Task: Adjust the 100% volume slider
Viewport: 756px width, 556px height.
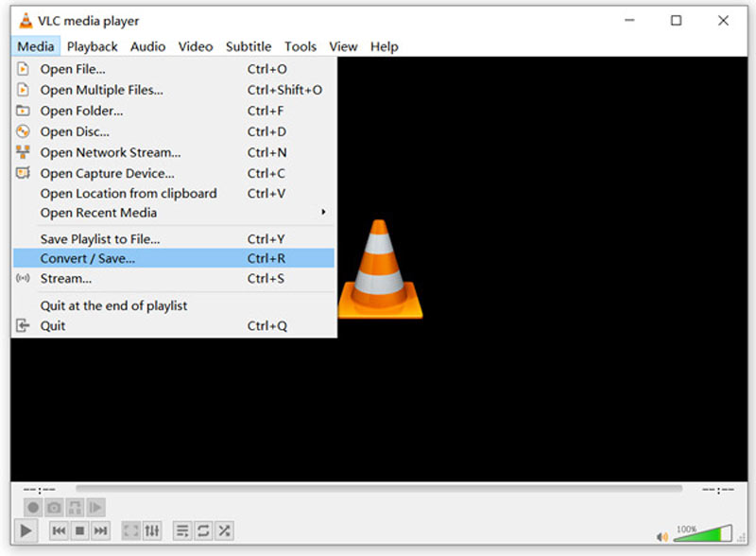Action: tap(704, 534)
